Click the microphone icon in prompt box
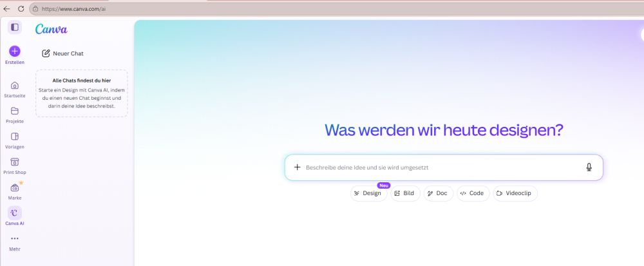This screenshot has width=644, height=266. coord(589,167)
